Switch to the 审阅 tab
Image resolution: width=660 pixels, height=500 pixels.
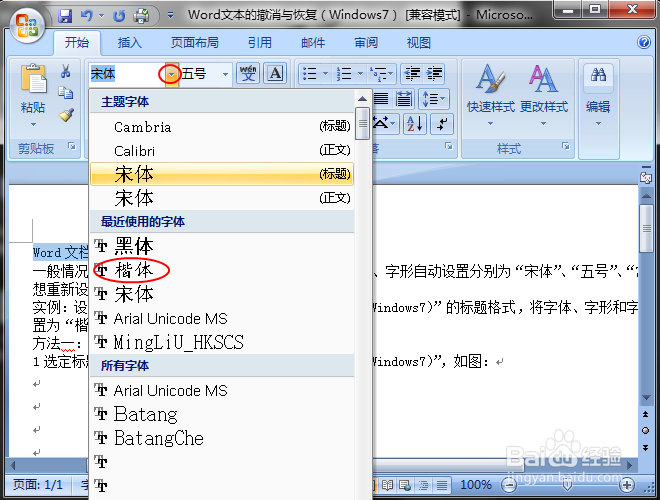coord(366,43)
